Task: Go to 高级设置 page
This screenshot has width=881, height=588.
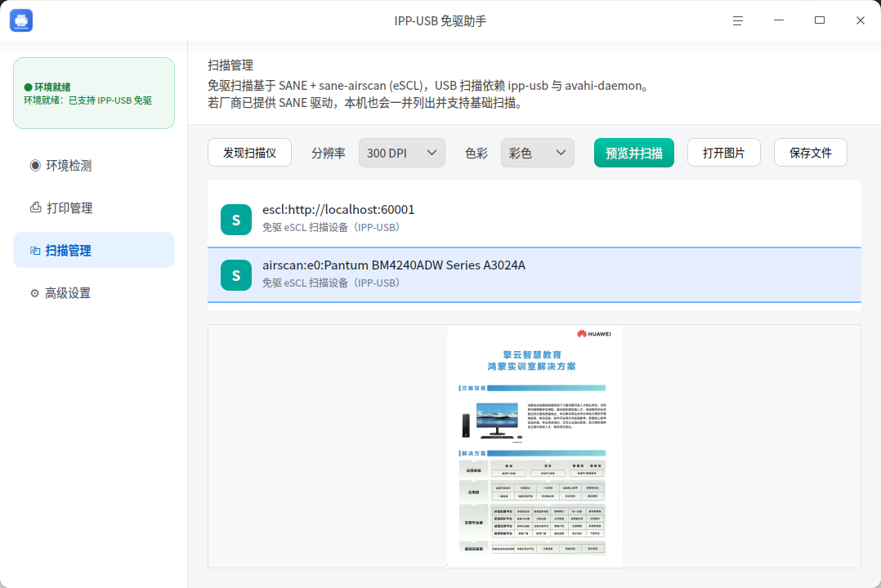Action: [x=94, y=292]
